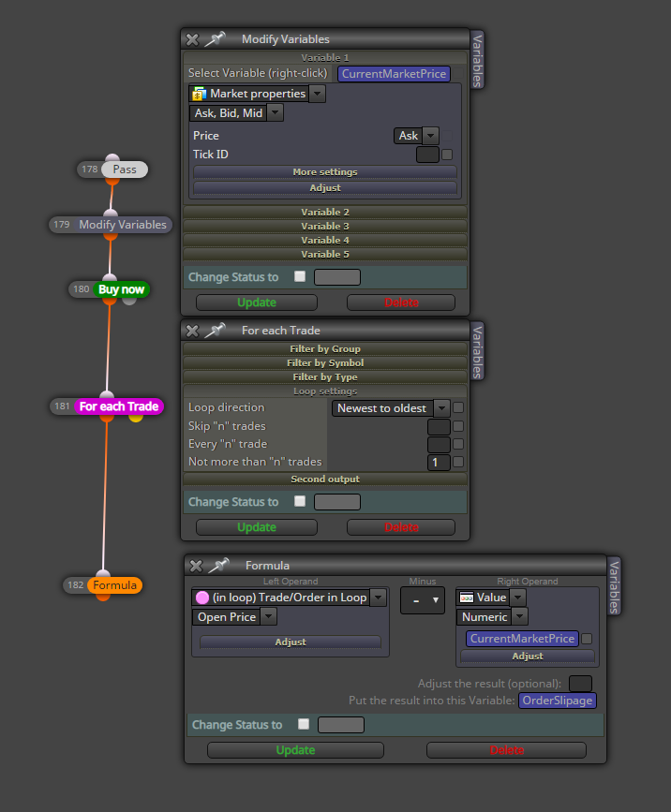Open the Value dropdown in Right Operand
This screenshot has height=812, width=671.
[517, 598]
